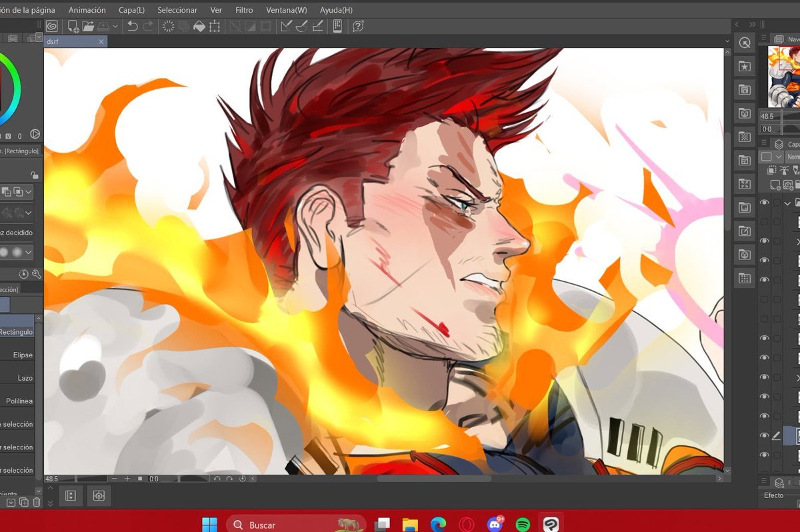Open Clip Studio launcher icon in toolbar
Viewport: 800px width, 532px height.
(x=52, y=26)
